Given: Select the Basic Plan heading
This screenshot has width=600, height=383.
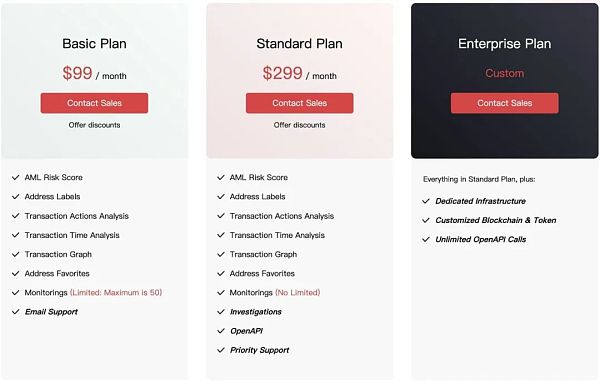Looking at the screenshot, I should 95,44.
